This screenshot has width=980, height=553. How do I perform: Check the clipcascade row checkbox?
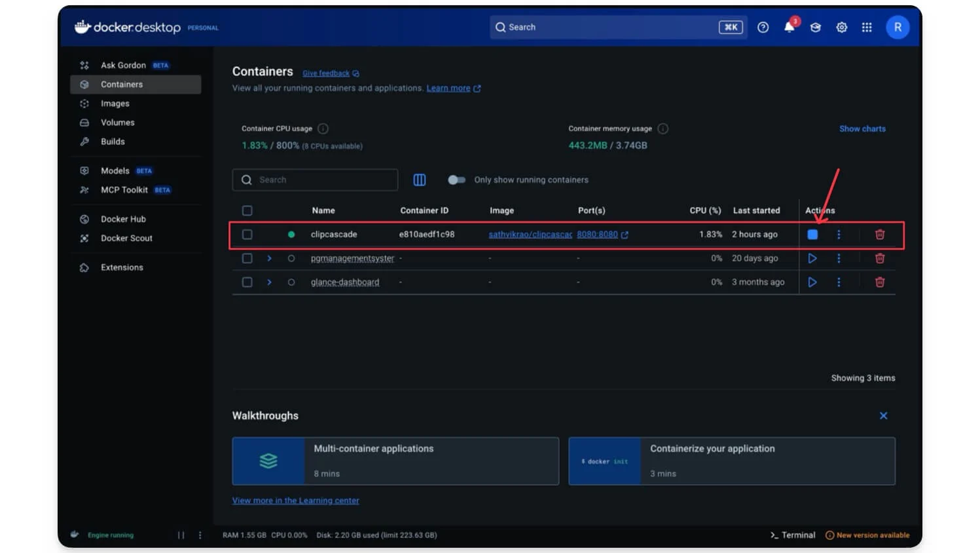(247, 235)
